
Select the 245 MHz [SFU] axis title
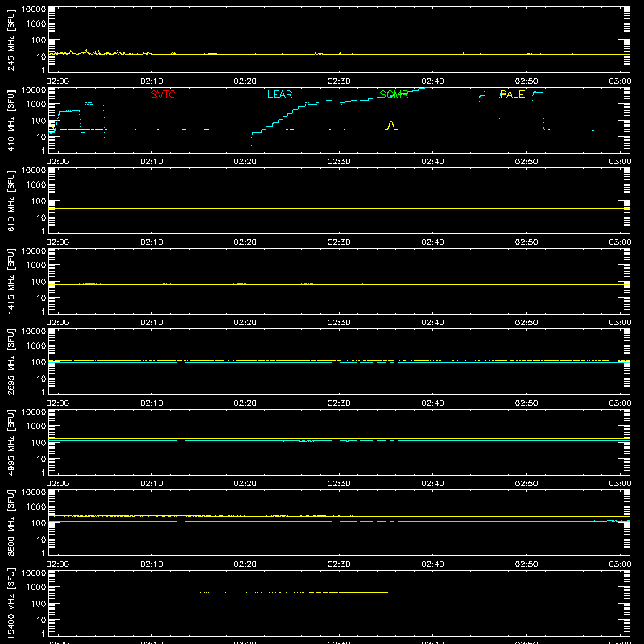point(10,39)
